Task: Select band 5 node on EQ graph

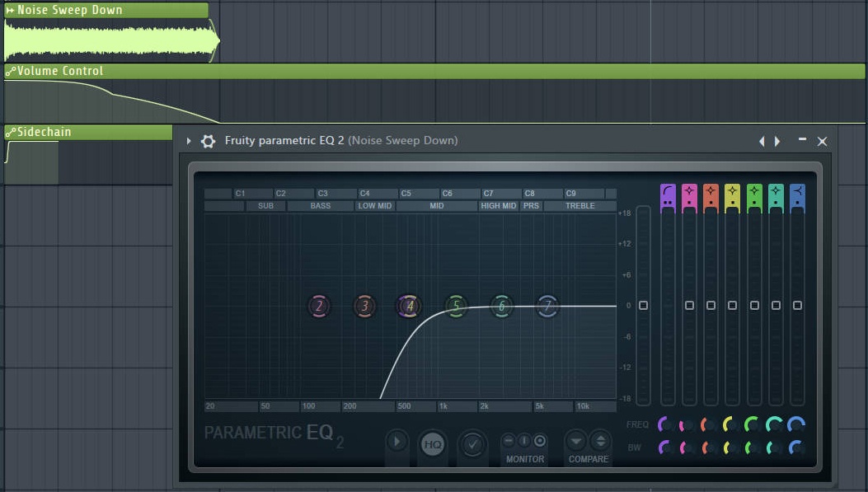Action: 456,306
